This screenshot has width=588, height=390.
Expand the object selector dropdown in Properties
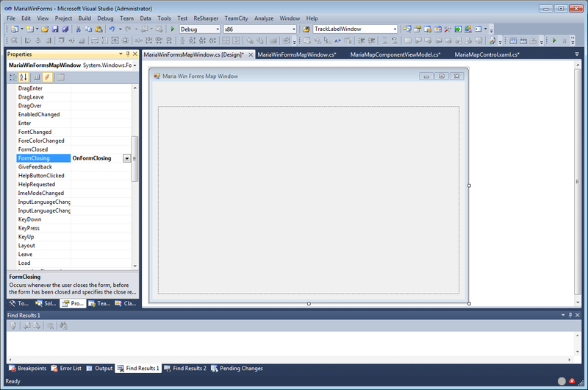(135, 65)
